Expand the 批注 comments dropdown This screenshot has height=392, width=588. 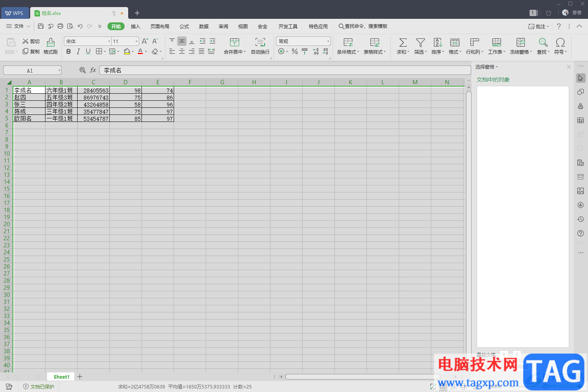click(x=548, y=26)
